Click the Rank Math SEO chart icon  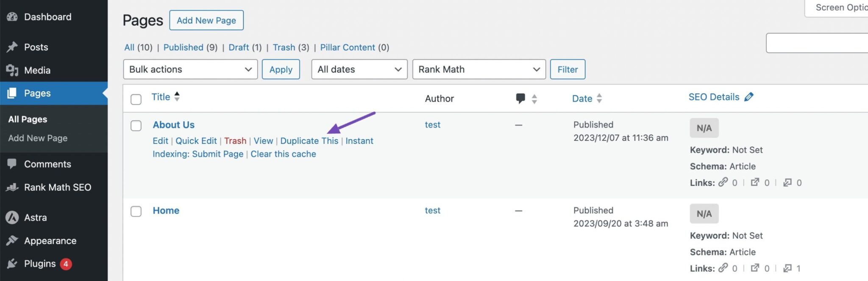(12, 187)
